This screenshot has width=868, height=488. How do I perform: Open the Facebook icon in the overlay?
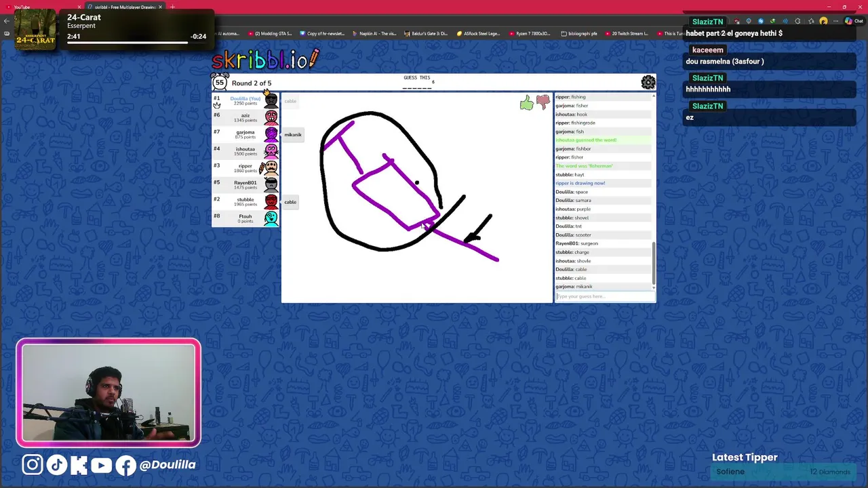(x=125, y=465)
